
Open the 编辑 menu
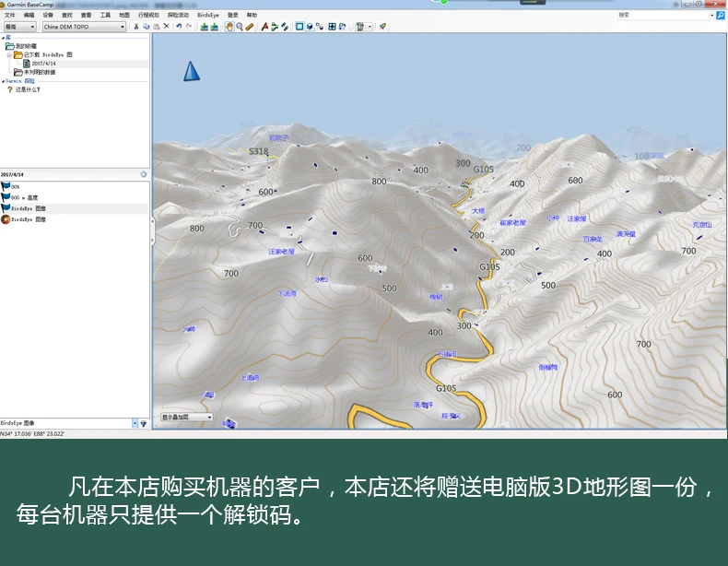[x=29, y=16]
